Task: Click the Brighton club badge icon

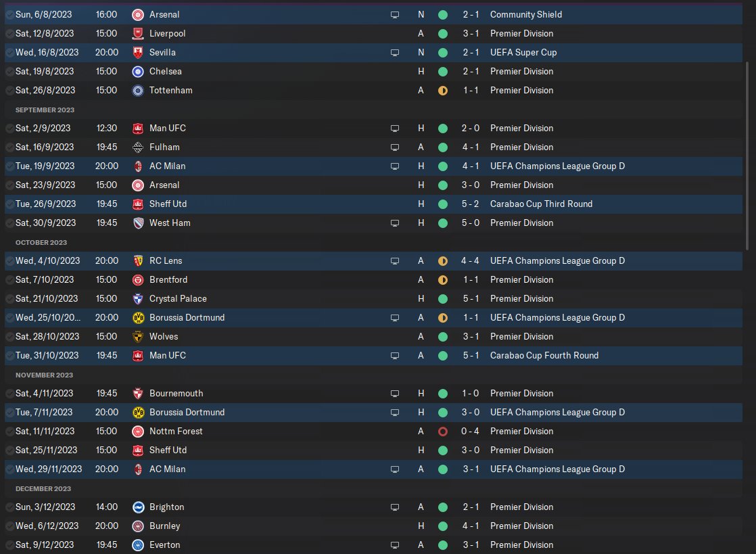Action: click(x=138, y=507)
